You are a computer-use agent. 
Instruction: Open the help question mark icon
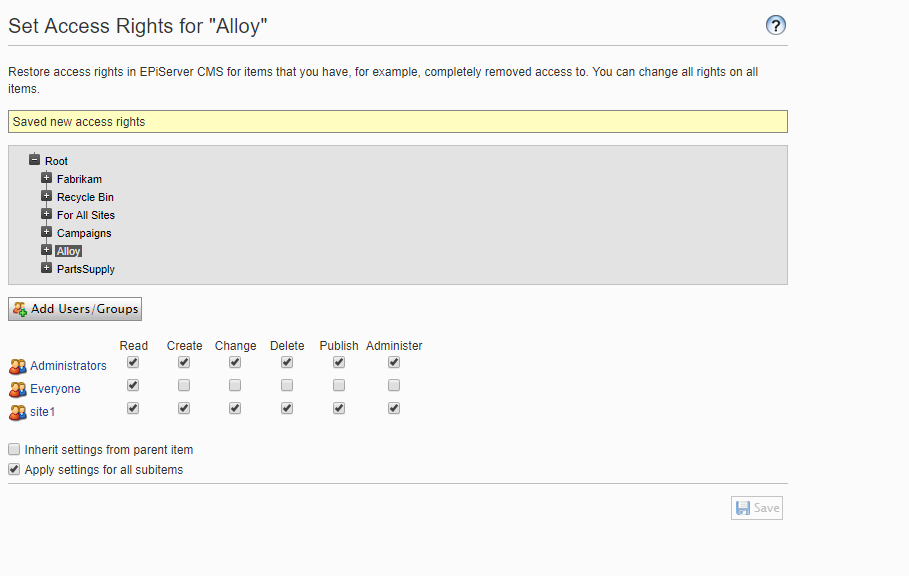[x=776, y=26]
